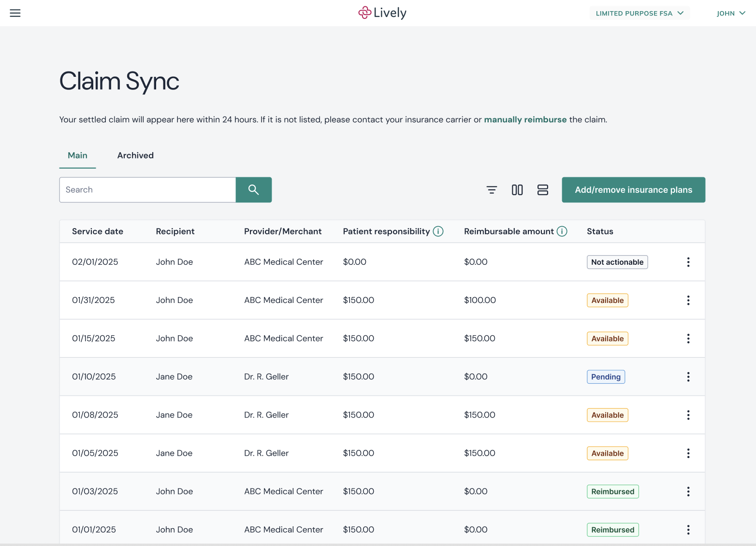Click the Status column header
756x546 pixels.
point(600,231)
